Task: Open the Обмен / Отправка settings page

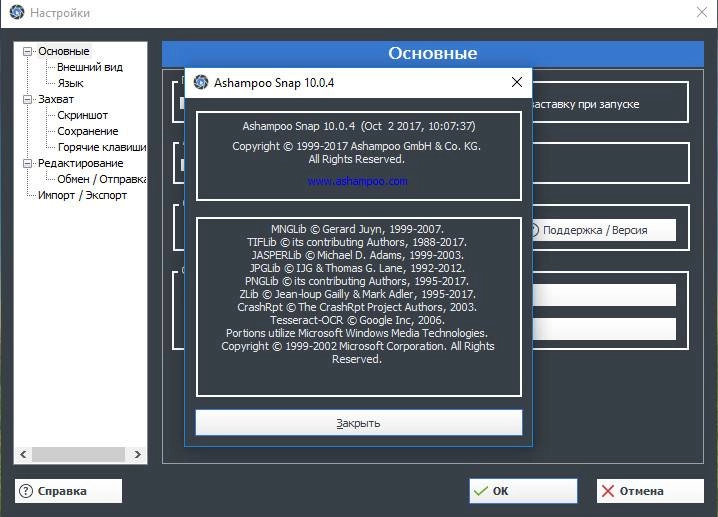Action: point(102,179)
